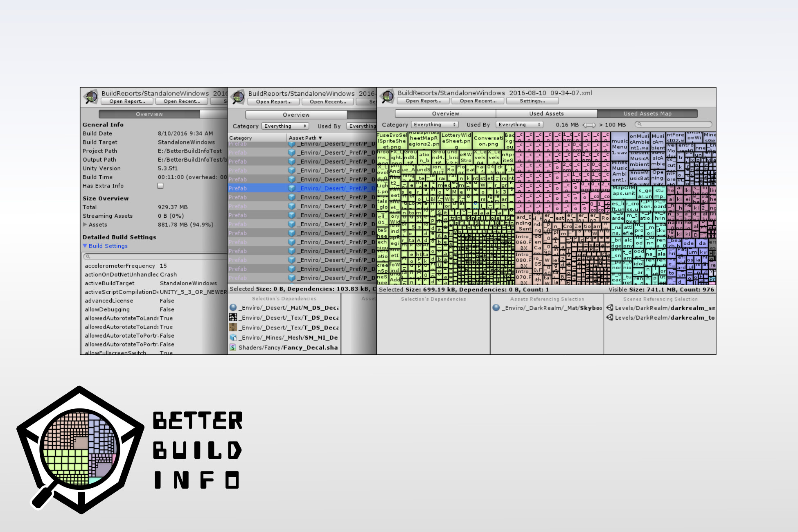Select the Conversation.png treemap cell
Viewport: 798px width, 532px height.
click(x=488, y=141)
